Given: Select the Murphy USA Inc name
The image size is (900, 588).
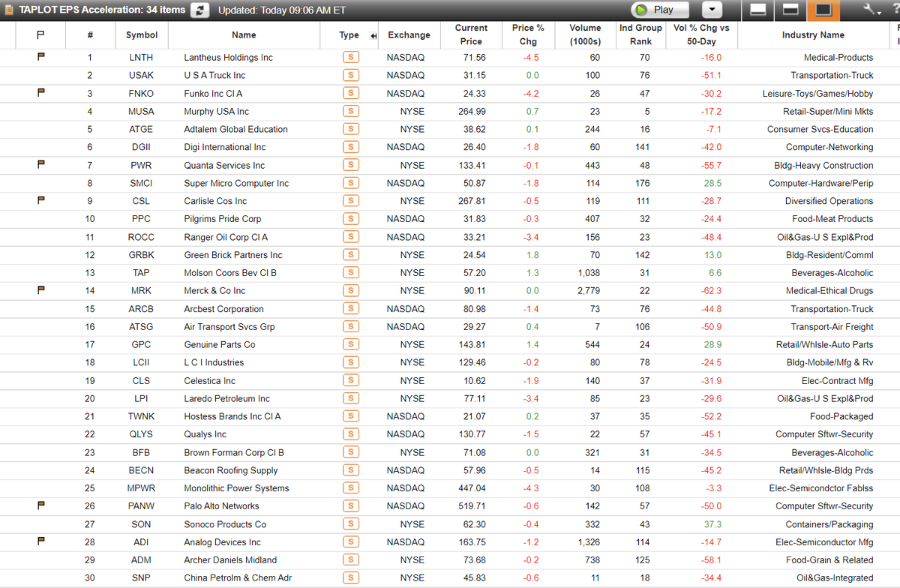Looking at the screenshot, I should click(217, 112).
